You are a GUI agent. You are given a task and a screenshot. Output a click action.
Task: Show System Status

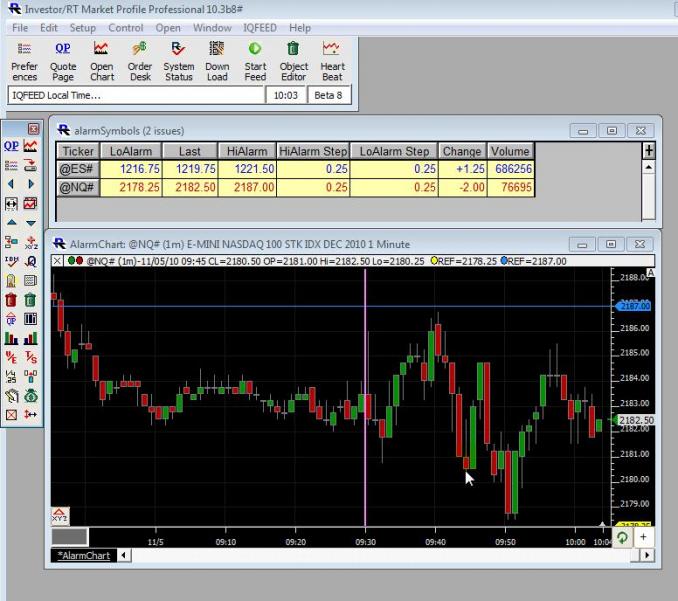[x=179, y=61]
